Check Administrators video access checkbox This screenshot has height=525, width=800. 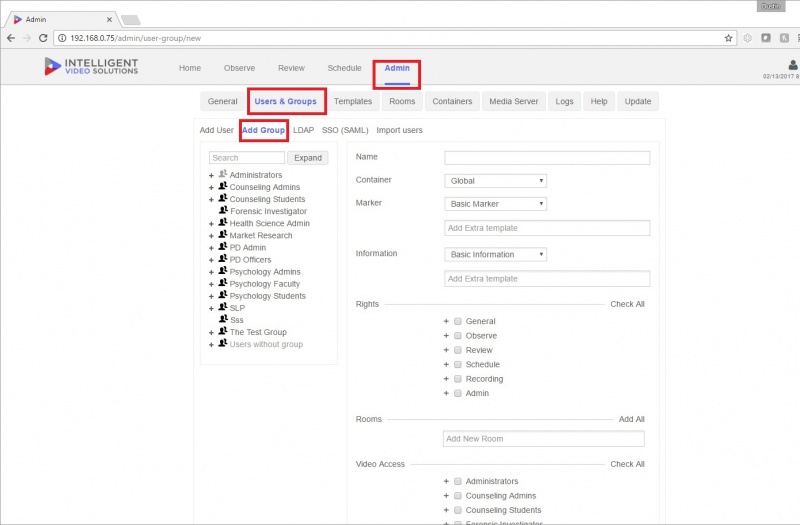[458, 481]
